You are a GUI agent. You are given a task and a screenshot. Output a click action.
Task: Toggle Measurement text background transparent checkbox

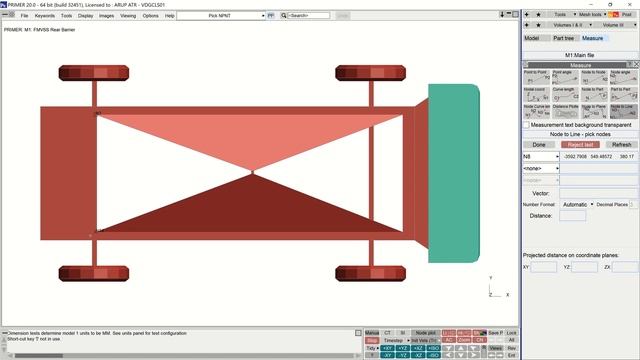click(526, 125)
